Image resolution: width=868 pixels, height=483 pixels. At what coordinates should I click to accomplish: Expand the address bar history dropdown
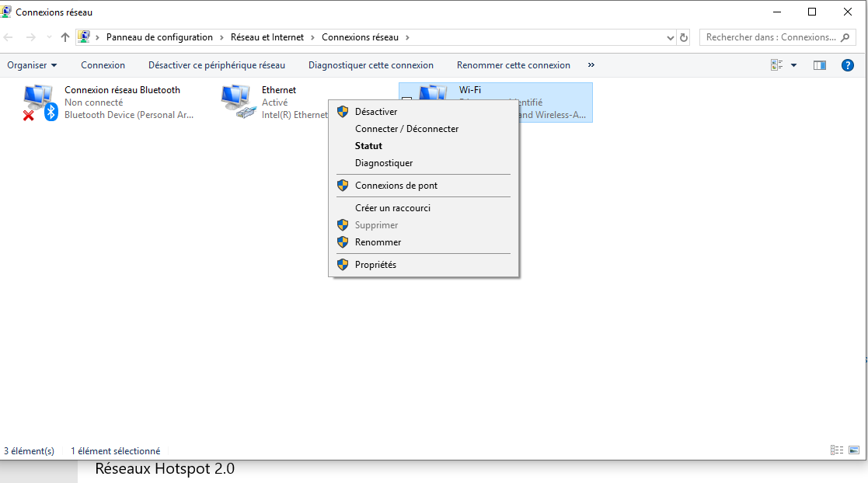click(671, 37)
